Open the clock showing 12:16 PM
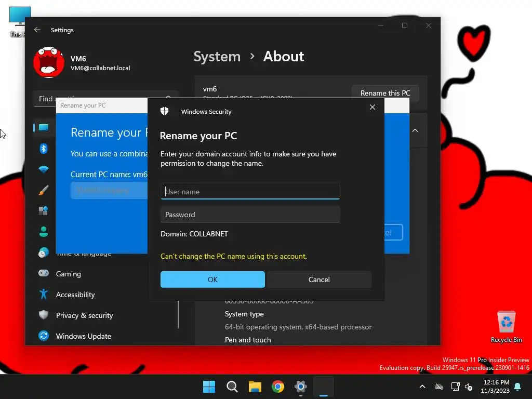Image resolution: width=532 pixels, height=399 pixels. 495,387
